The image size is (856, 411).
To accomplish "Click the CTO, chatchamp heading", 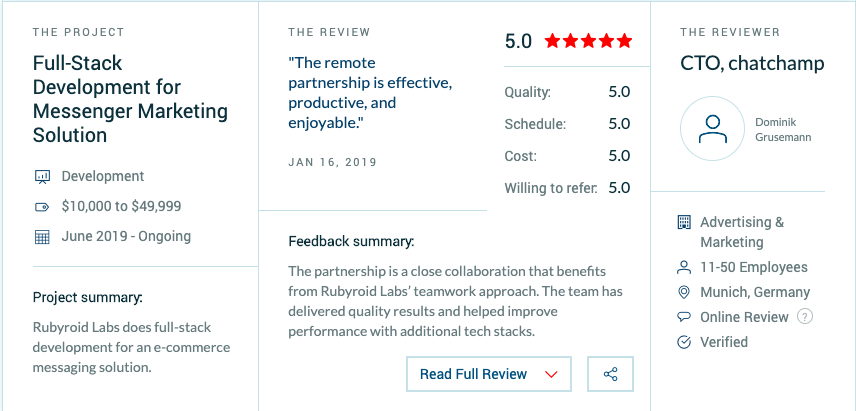I will pos(752,64).
